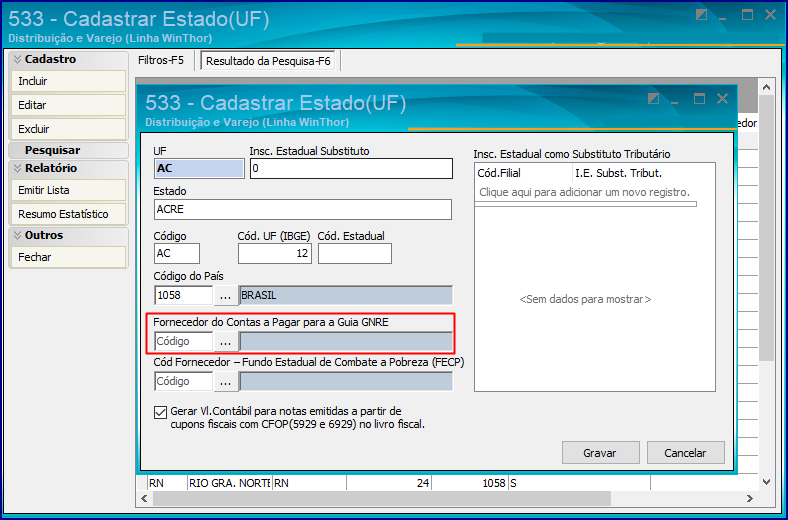Maximize the inner Cadastrar Estado dialog
The height and width of the screenshot is (520, 788).
coord(700,99)
